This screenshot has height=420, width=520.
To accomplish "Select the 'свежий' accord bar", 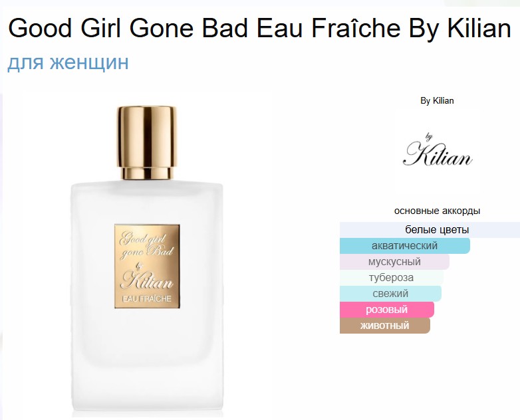I will pyautogui.click(x=390, y=293).
